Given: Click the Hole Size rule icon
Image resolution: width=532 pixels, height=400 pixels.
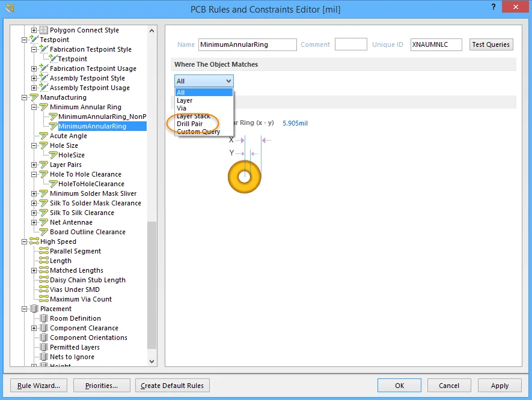Looking at the screenshot, I should click(x=43, y=145).
